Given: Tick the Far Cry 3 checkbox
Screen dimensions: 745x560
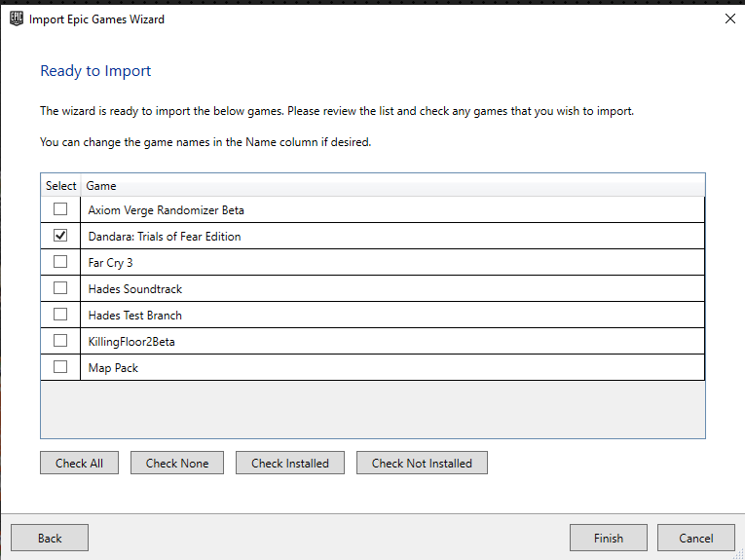Looking at the screenshot, I should click(x=60, y=262).
